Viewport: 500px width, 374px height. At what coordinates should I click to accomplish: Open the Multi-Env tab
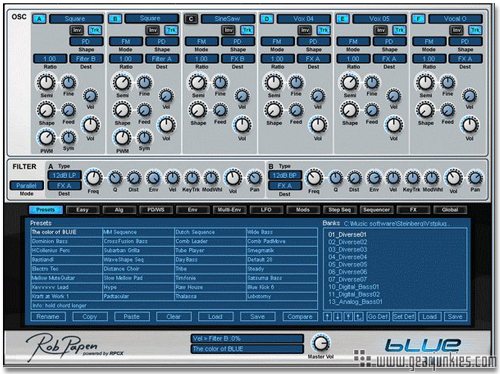point(229,210)
